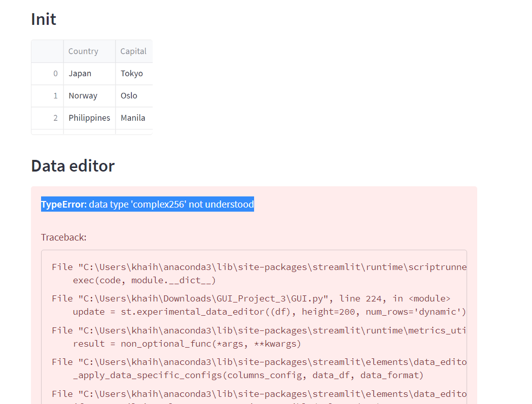Click the Oslo cell

[129, 96]
